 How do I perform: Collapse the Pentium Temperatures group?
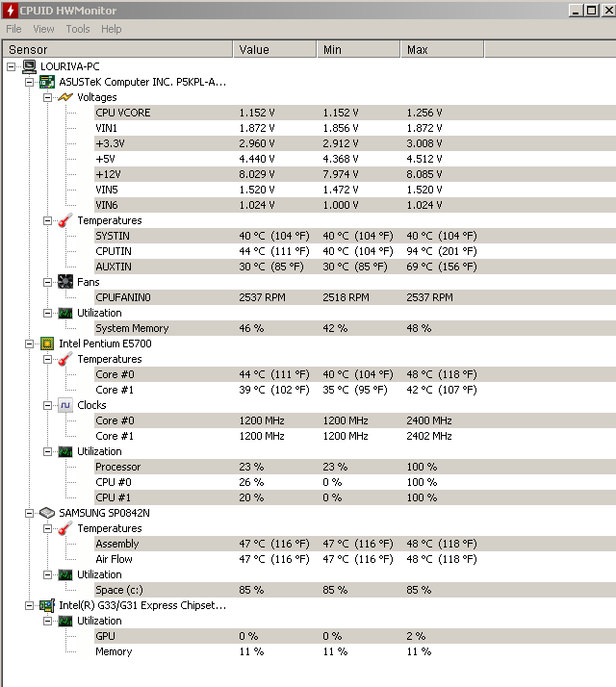click(x=48, y=359)
